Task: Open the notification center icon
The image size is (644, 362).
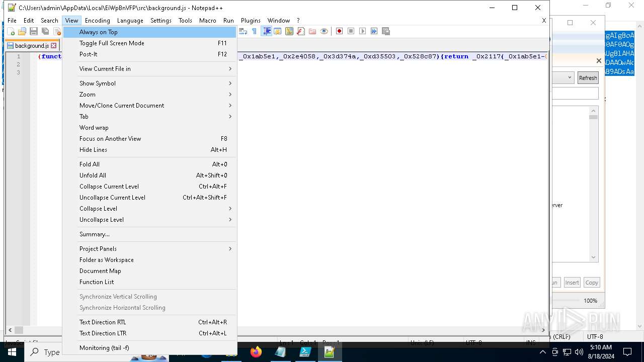Action: pyautogui.click(x=627, y=352)
